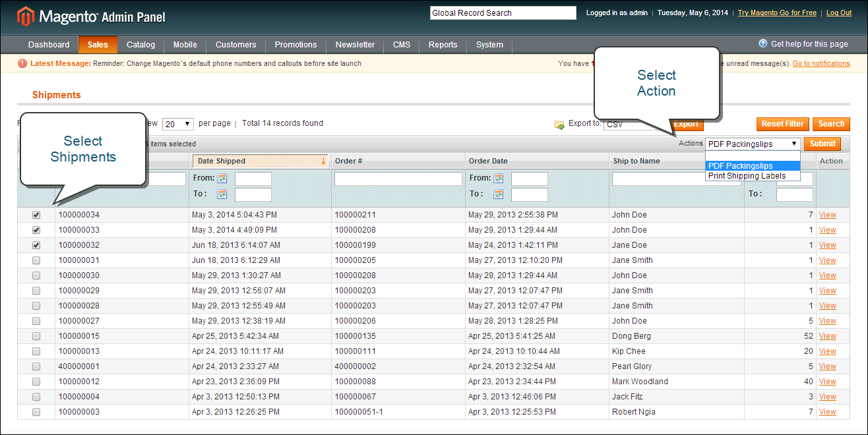
Task: Select the blank Actions option
Action: point(753,156)
